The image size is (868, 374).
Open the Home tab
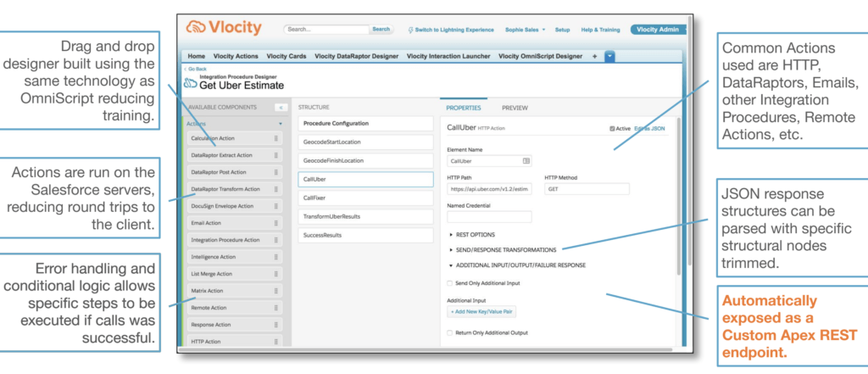coord(197,56)
